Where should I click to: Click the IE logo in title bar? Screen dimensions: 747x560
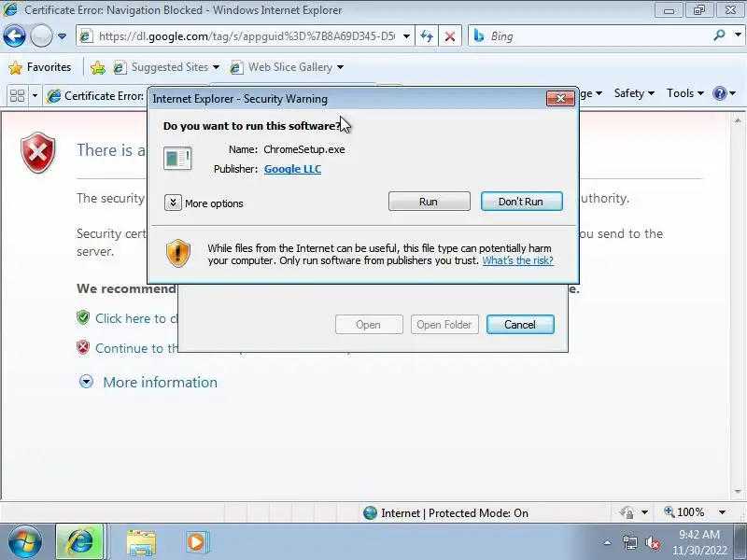(10, 9)
